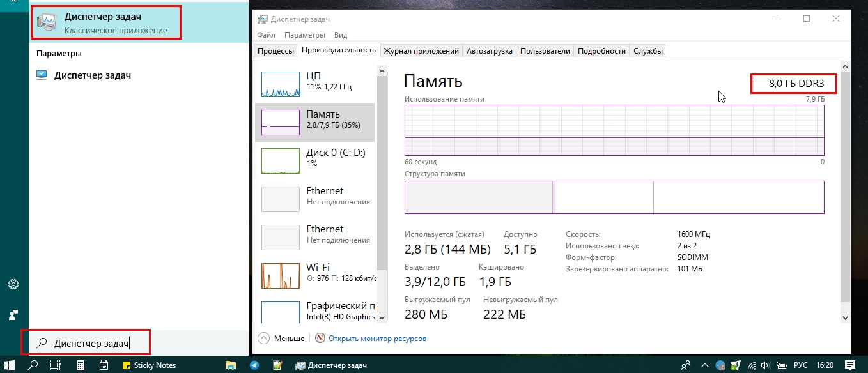Screen dimensions: 868x373
Task: Open the Windows Start menu
Action: click(10, 365)
